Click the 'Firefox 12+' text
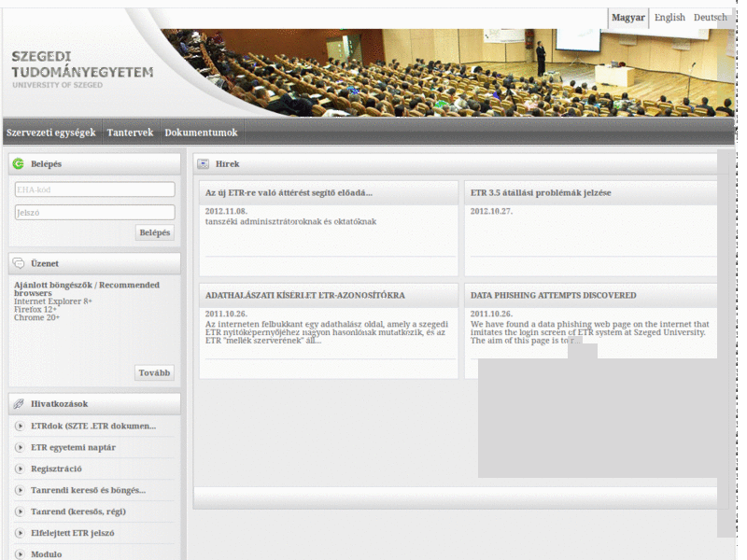The height and width of the screenshot is (560, 747). click(x=35, y=310)
